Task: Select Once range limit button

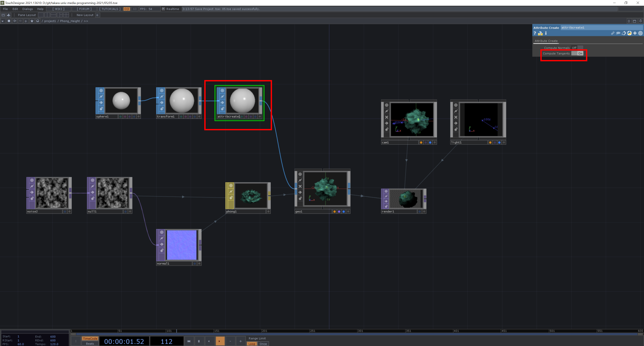Action: pos(263,344)
